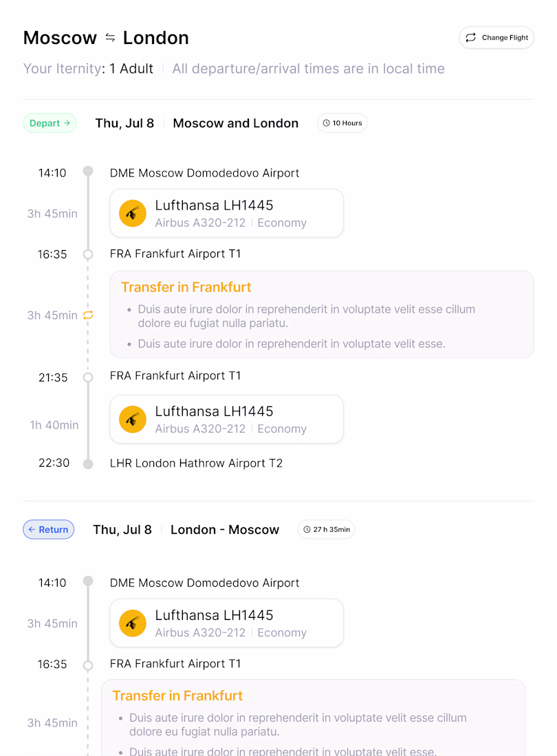The width and height of the screenshot is (557, 756).
Task: Click the Return section's 14:10 timeline dot
Action: [x=88, y=581]
